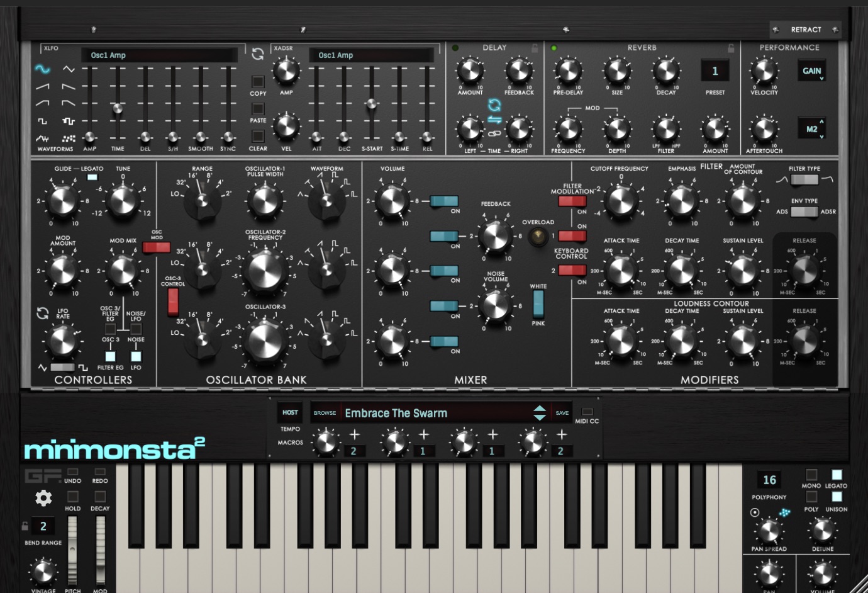
Task: Click the PITCH wheel
Action: point(73,550)
